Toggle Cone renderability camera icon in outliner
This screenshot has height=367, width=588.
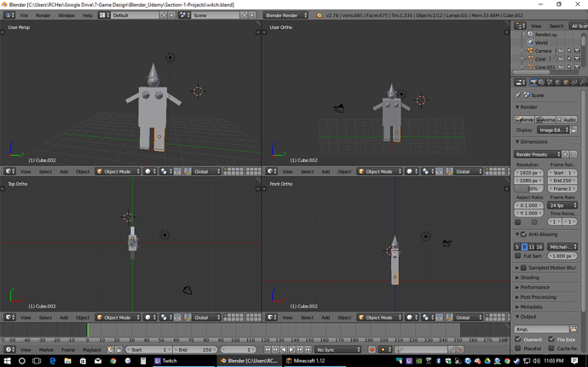(577, 59)
